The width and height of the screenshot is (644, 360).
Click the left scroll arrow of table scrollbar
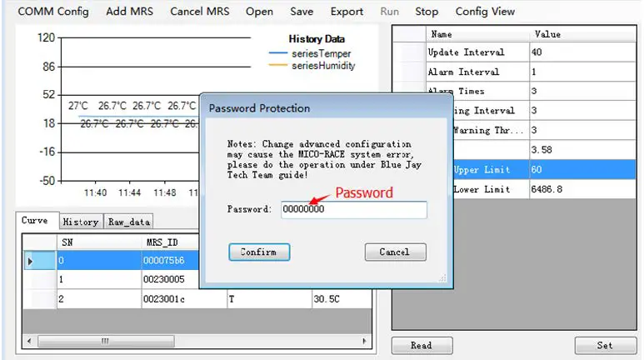pyautogui.click(x=29, y=341)
